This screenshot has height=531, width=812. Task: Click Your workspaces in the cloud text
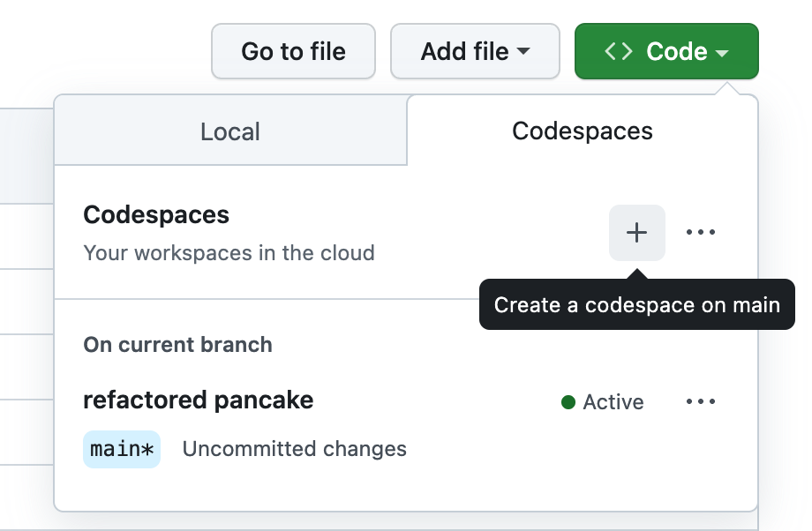[229, 253]
